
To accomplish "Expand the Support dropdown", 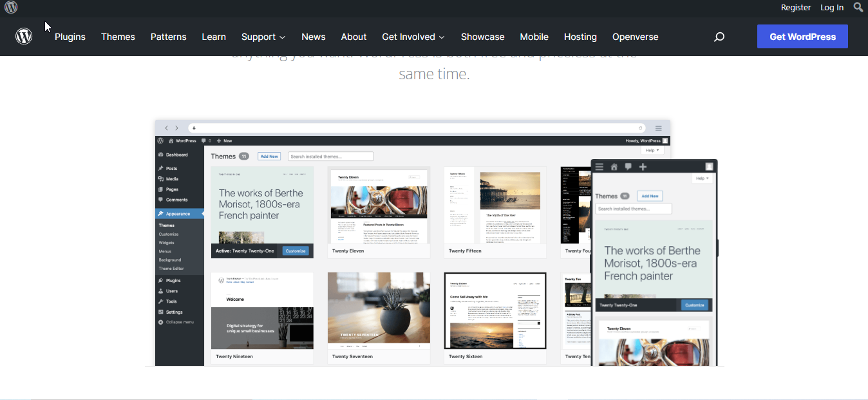I will click(263, 37).
